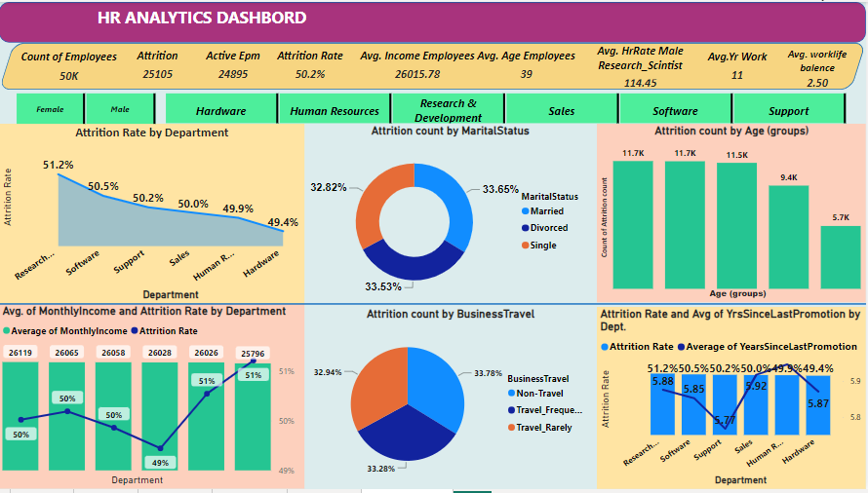This screenshot has height=493, width=868.
Task: Select the Female gender slicer
Action: pyautogui.click(x=50, y=110)
